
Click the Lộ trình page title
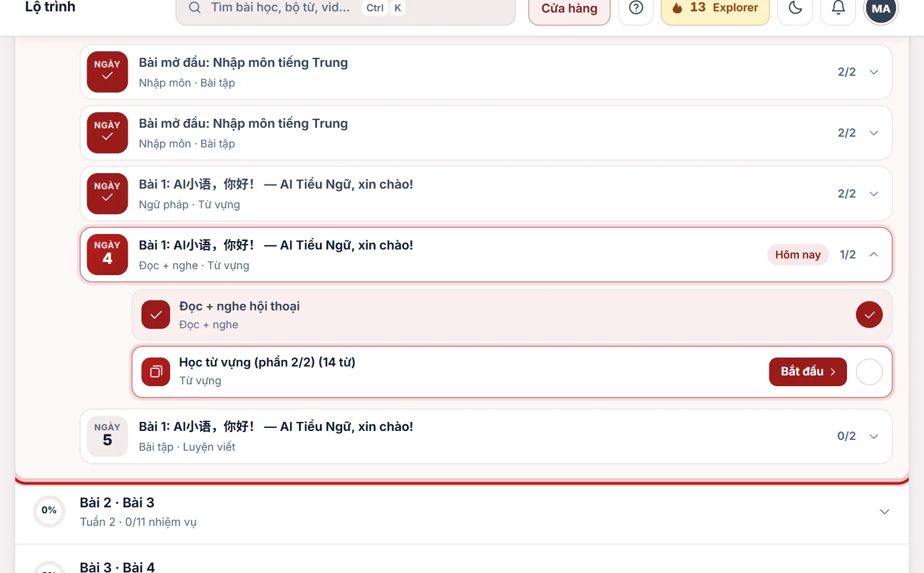pyautogui.click(x=50, y=7)
